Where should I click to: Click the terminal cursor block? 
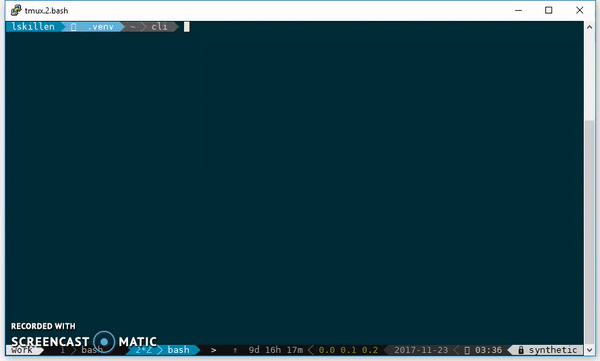tap(187, 27)
